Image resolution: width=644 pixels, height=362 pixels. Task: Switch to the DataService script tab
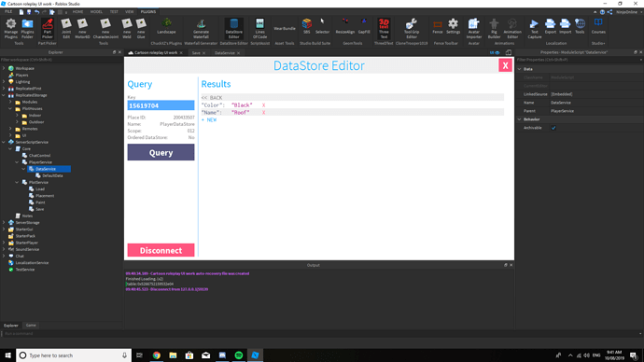(x=225, y=53)
